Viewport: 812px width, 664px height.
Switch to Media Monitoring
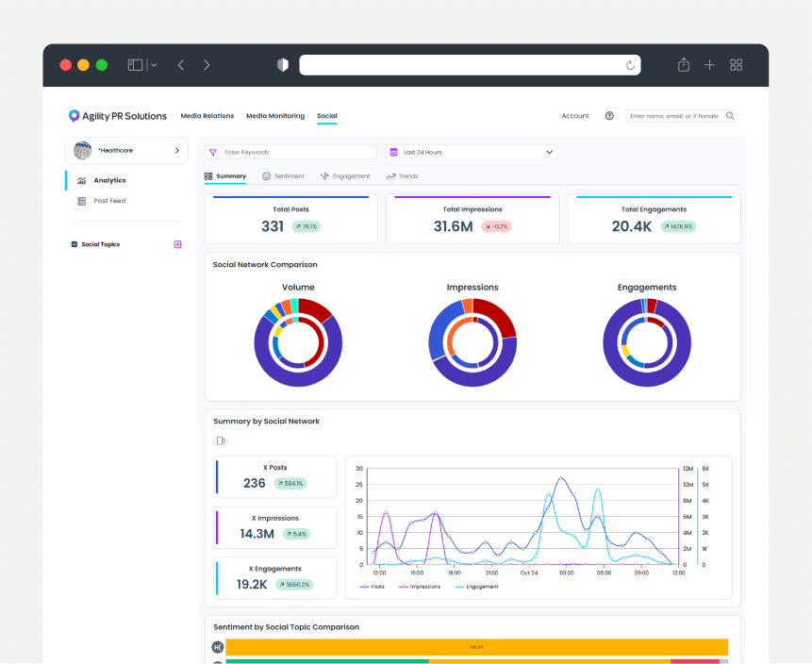point(274,115)
